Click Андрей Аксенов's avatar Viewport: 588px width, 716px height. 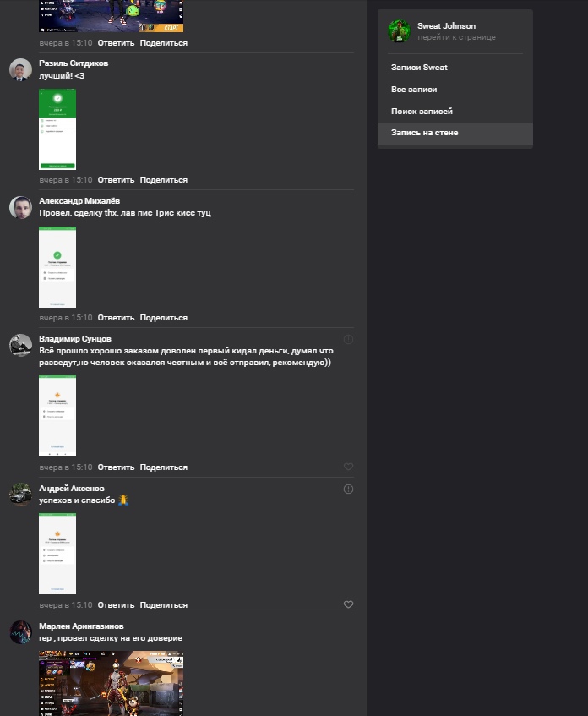[x=20, y=495]
